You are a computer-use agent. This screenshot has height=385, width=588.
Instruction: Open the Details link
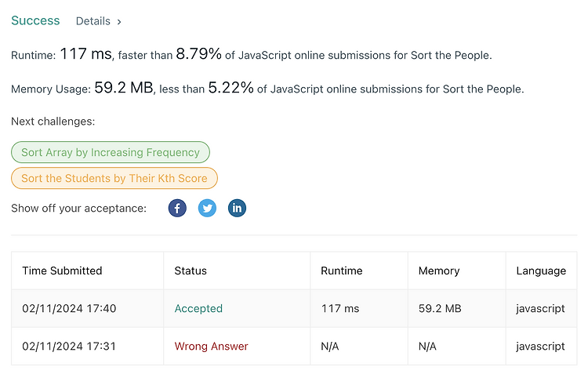point(93,21)
